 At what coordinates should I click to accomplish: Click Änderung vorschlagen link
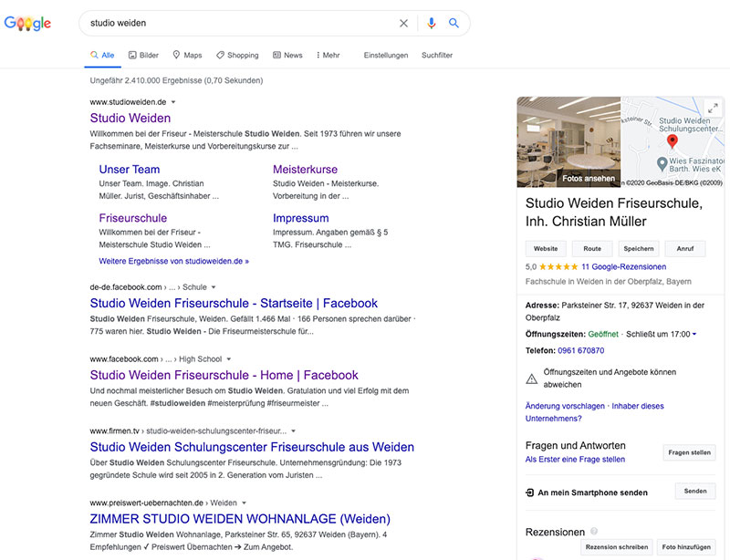tap(565, 406)
